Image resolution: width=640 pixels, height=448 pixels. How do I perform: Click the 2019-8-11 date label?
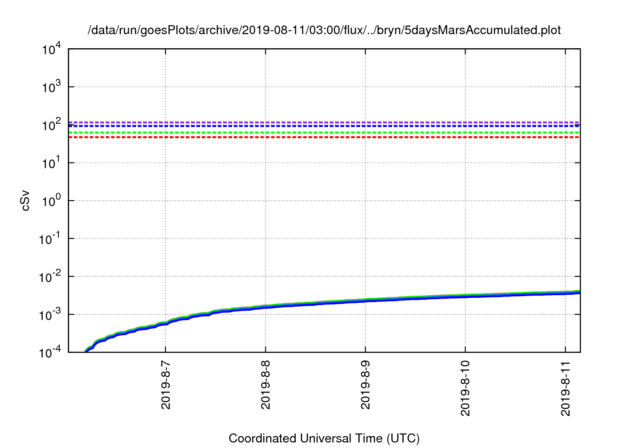click(565, 388)
